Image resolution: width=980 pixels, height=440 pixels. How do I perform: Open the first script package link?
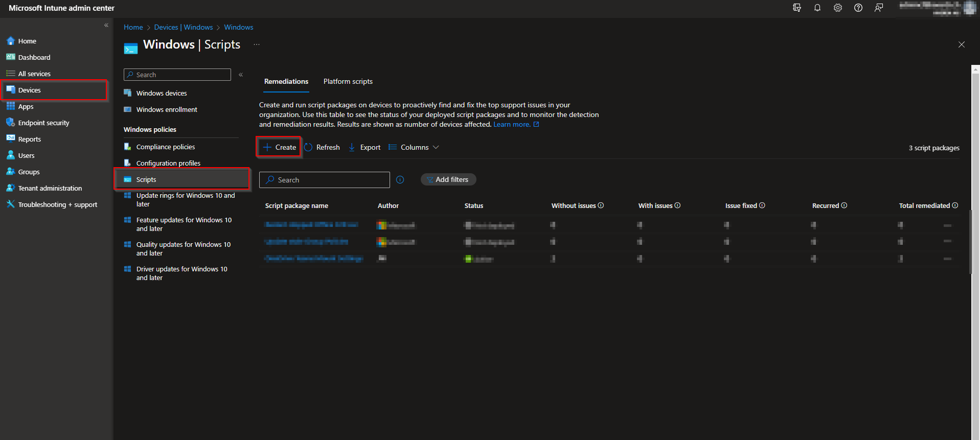tap(311, 225)
